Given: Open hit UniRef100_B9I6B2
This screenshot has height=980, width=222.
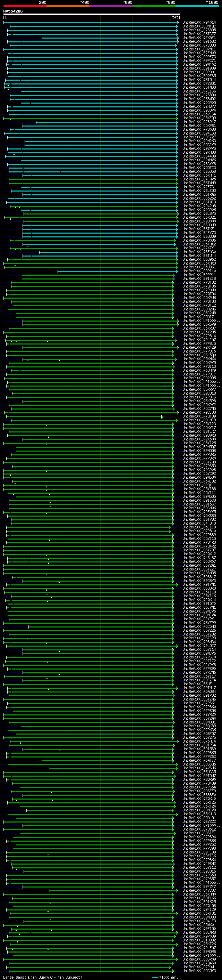Looking at the screenshot, I should [199, 41].
